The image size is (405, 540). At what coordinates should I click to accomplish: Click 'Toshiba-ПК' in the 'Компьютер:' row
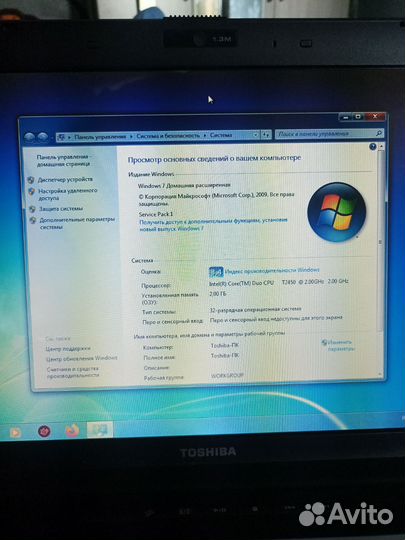tap(225, 345)
